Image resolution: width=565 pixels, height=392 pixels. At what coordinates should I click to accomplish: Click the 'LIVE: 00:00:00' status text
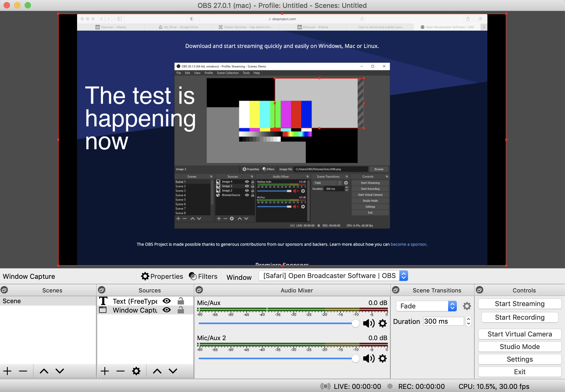tap(357, 386)
